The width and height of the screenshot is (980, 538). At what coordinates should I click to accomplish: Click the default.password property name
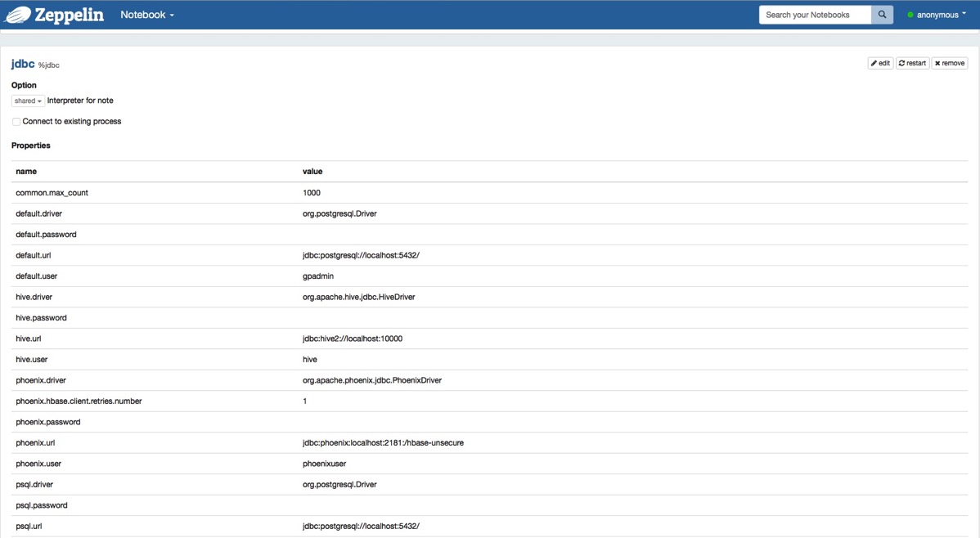tap(47, 235)
